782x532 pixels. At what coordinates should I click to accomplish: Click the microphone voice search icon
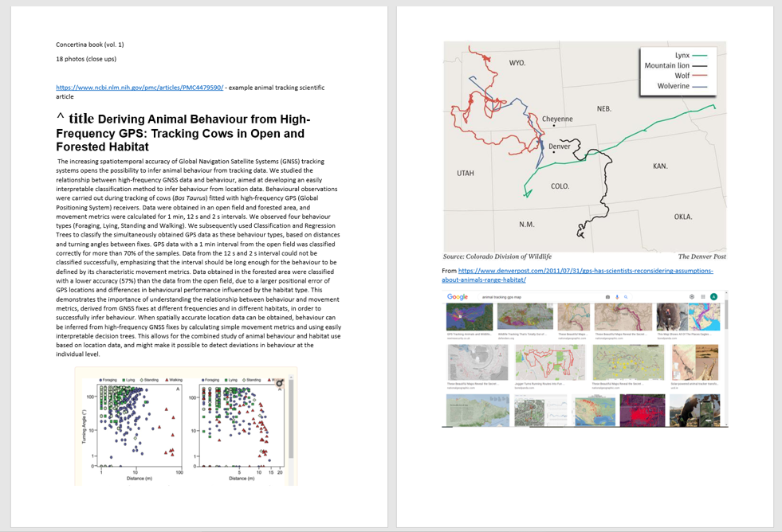(x=617, y=297)
